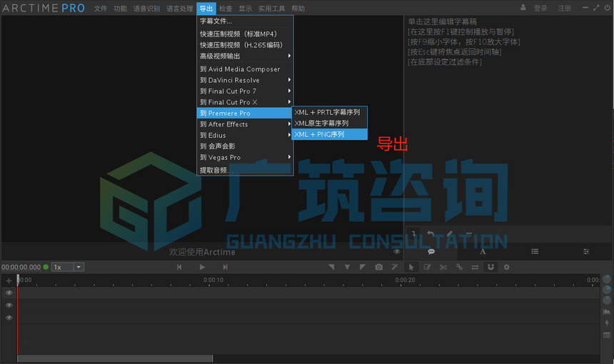The width and height of the screenshot is (614, 364).
Task: Select XML + PRTL字幕序列
Action: click(x=329, y=112)
